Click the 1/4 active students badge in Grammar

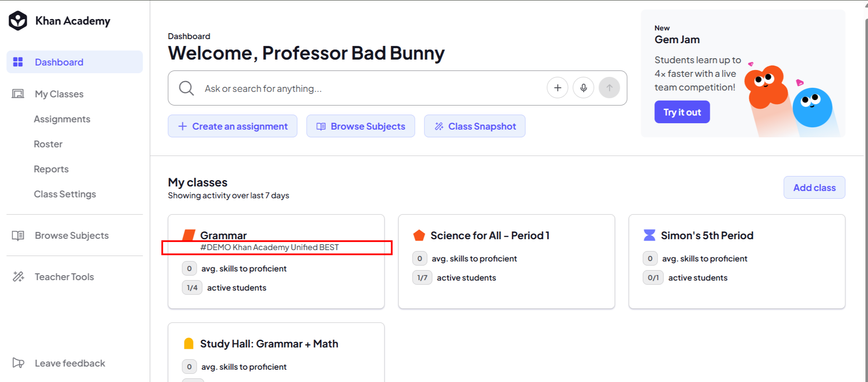(x=192, y=287)
